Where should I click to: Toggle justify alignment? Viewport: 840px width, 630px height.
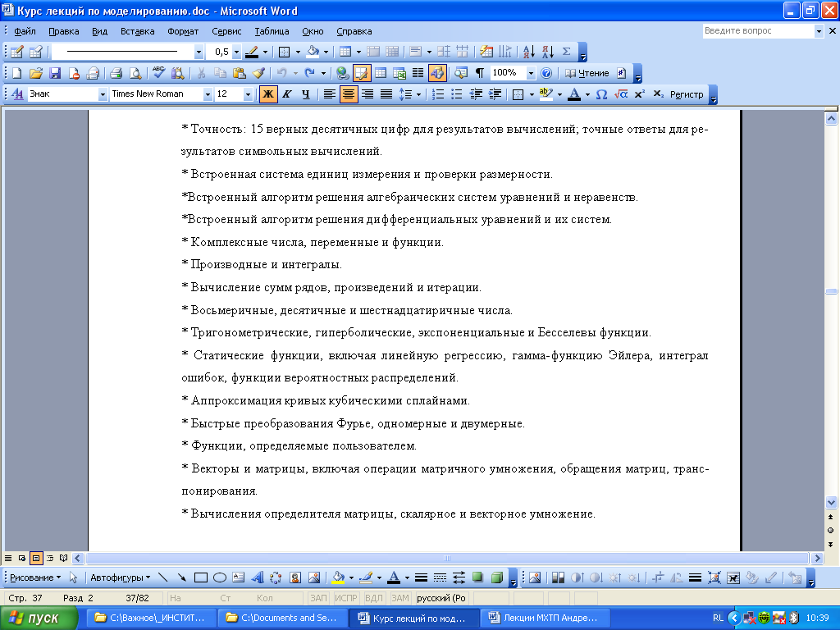point(386,94)
